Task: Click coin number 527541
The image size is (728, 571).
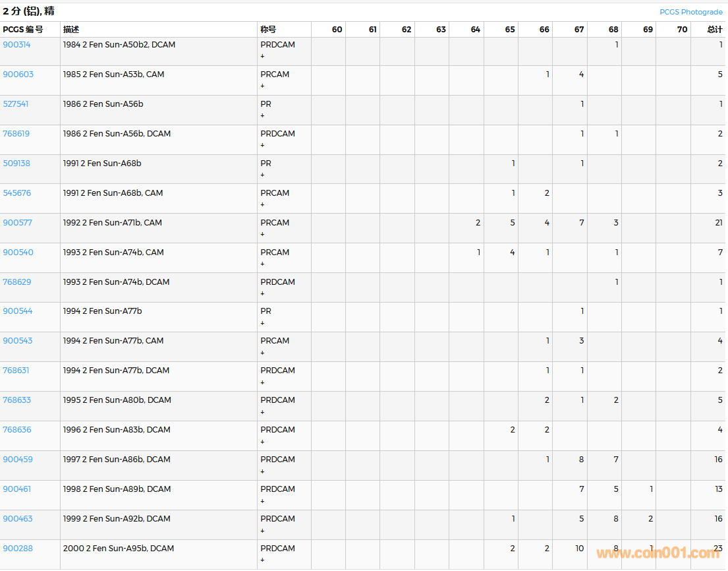Action: pos(16,104)
